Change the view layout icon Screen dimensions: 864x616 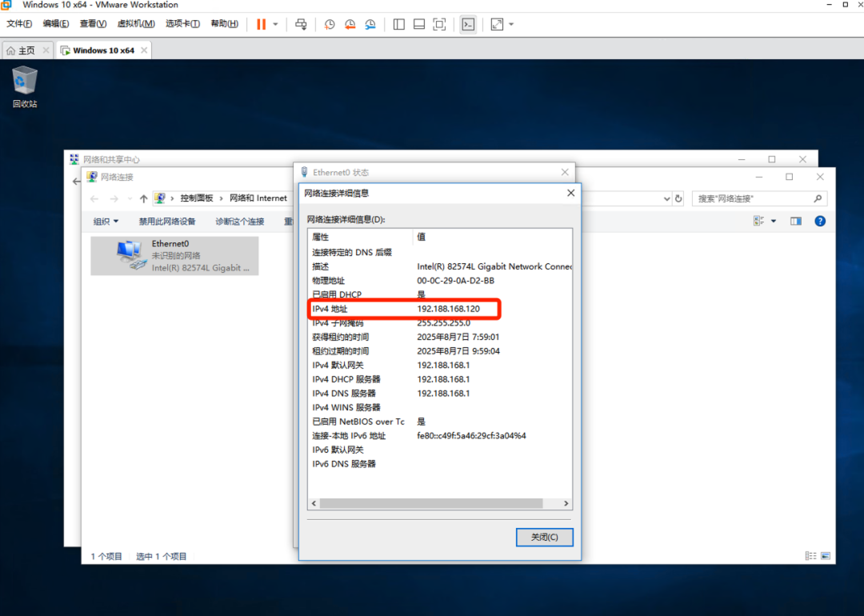pos(758,221)
